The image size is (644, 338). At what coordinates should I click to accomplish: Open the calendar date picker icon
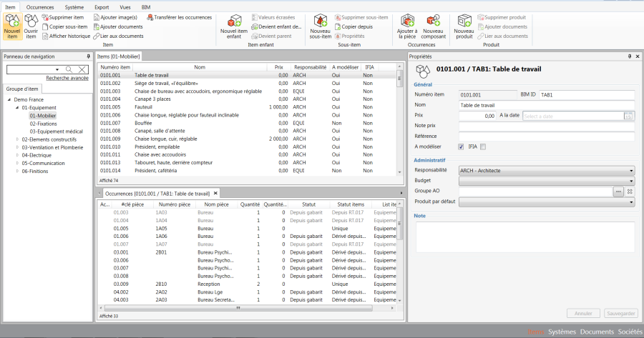click(x=628, y=116)
